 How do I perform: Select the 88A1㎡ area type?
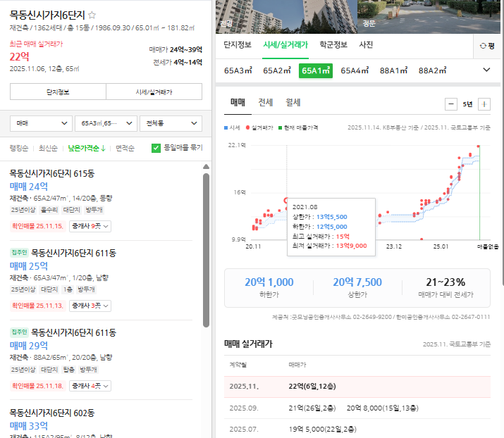pos(393,70)
